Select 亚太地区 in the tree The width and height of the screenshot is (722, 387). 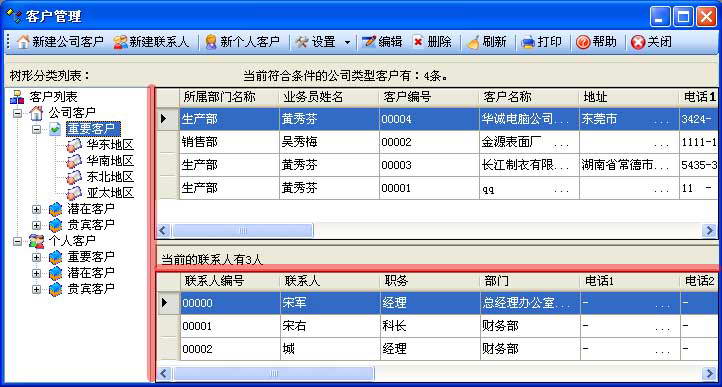[110, 193]
